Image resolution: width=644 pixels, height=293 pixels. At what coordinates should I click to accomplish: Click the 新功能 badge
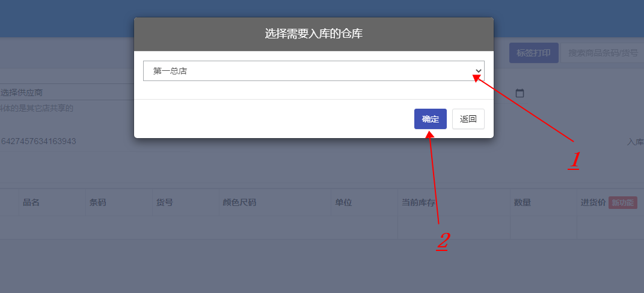pyautogui.click(x=622, y=202)
